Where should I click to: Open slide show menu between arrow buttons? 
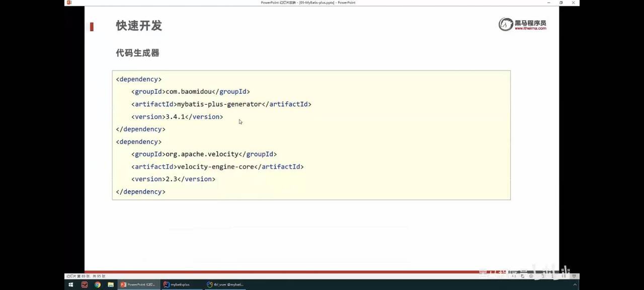click(x=522, y=276)
